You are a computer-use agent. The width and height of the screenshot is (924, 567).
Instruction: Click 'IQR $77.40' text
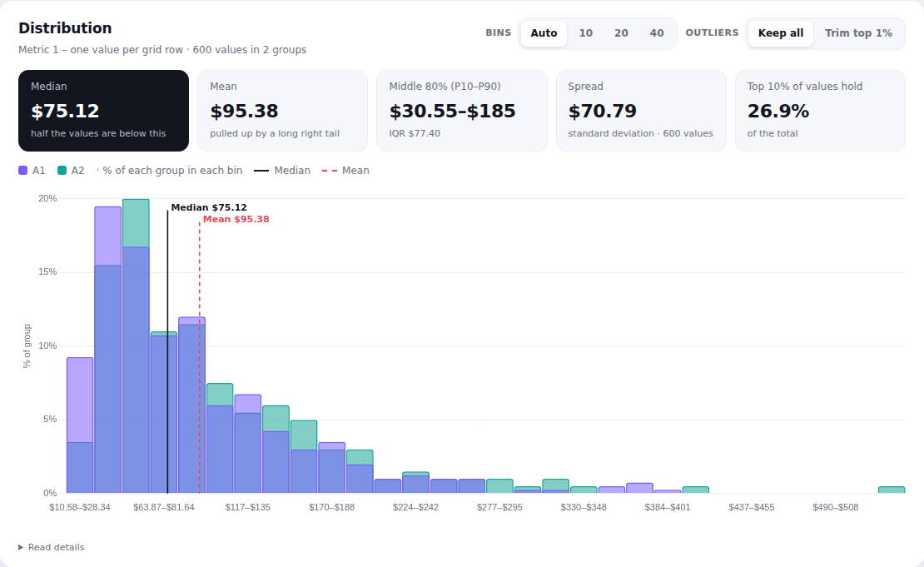click(415, 134)
